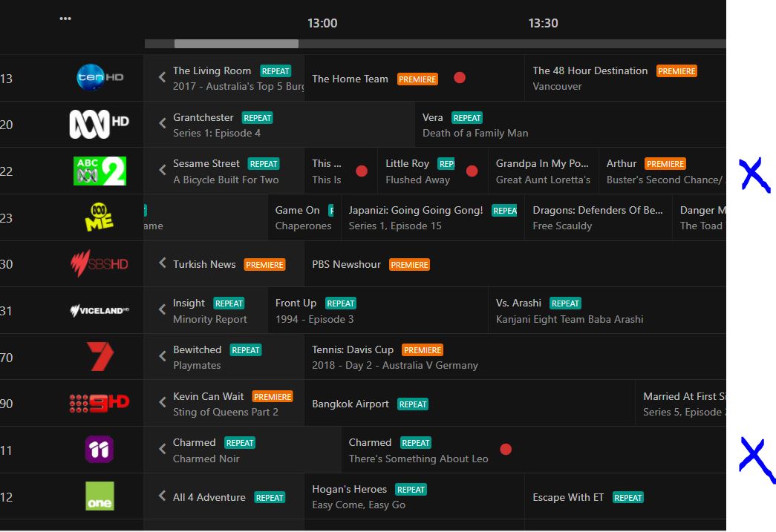Select channel number 20
This screenshot has width=776, height=532.
tap(6, 125)
